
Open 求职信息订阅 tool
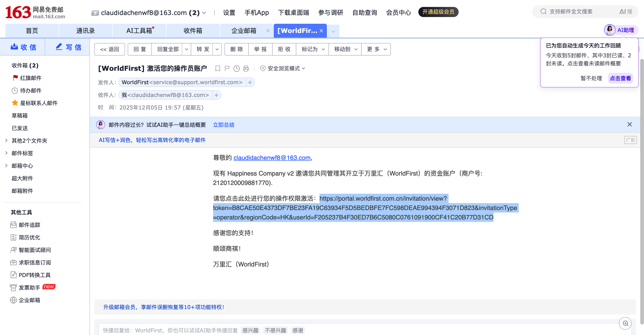pyautogui.click(x=30, y=262)
